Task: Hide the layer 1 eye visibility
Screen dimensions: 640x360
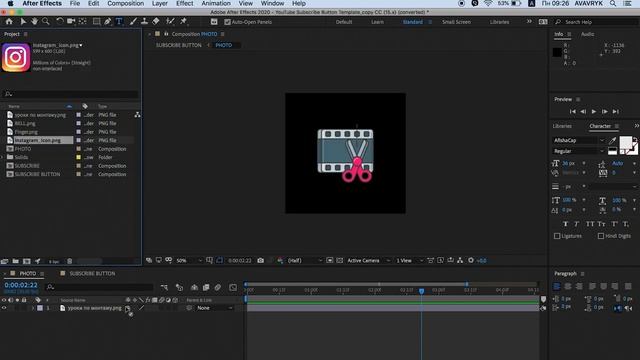Action: coord(4,308)
